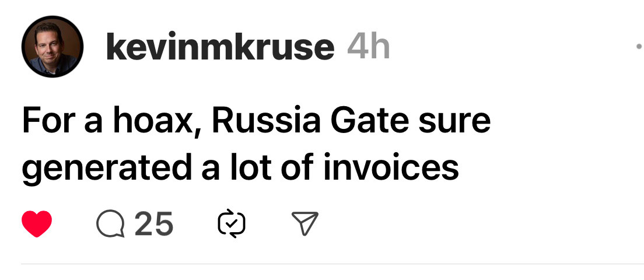The image size is (644, 280).
Task: Open post by clicking the first text line
Action: [x=256, y=121]
